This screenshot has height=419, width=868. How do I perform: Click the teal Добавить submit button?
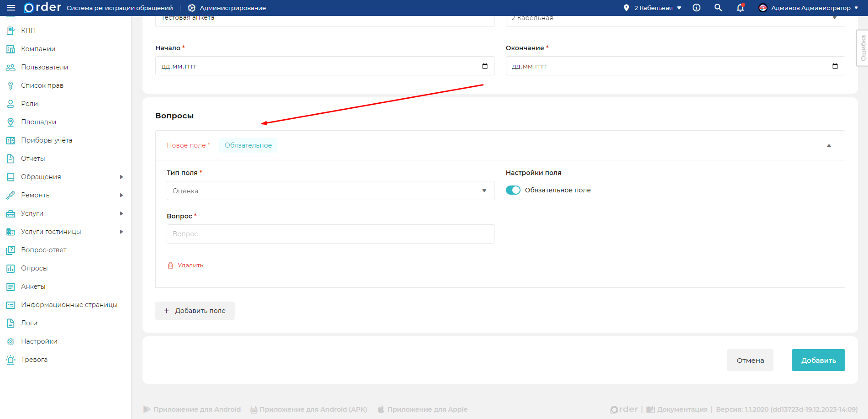pos(818,360)
